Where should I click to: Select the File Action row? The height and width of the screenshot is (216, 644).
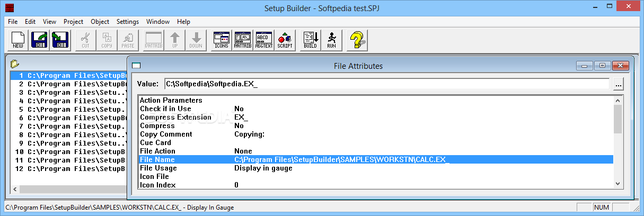(x=375, y=151)
